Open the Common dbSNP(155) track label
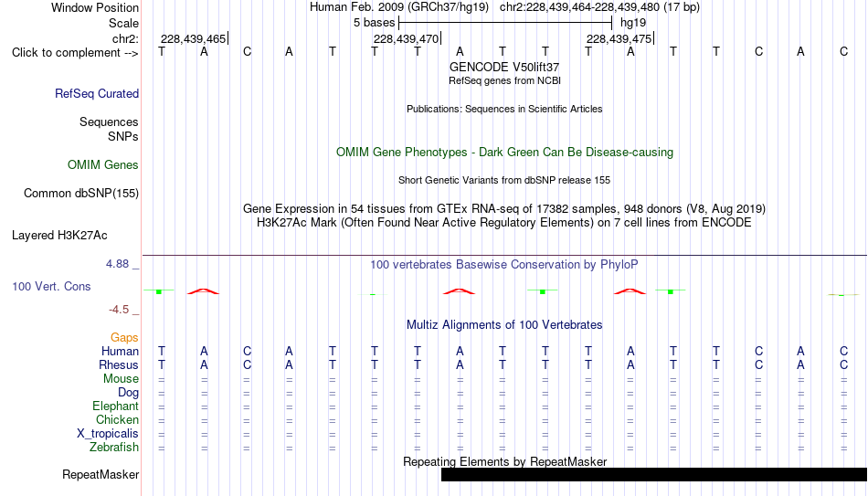 (x=80, y=194)
